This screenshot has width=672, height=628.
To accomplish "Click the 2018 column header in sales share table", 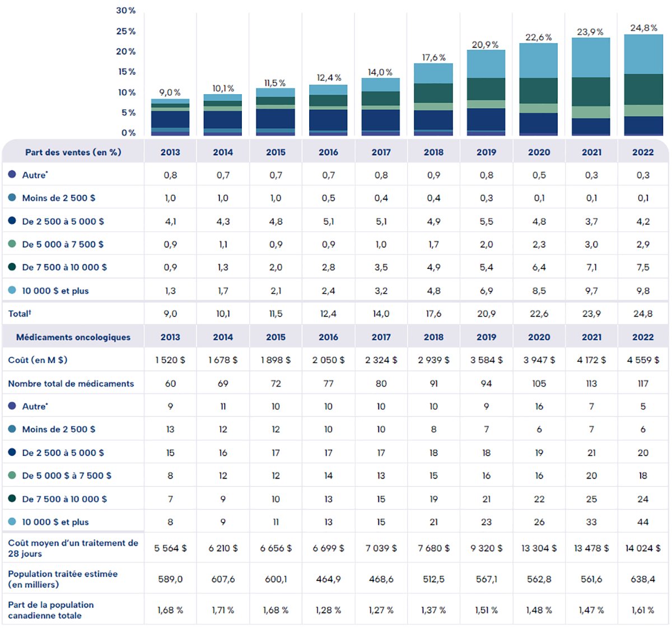I will [433, 152].
